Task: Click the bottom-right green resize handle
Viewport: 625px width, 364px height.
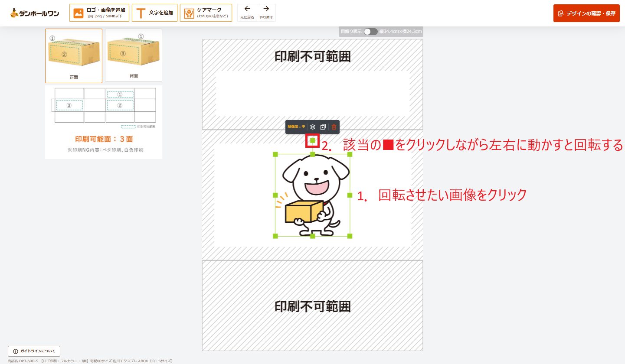Action: 350,236
